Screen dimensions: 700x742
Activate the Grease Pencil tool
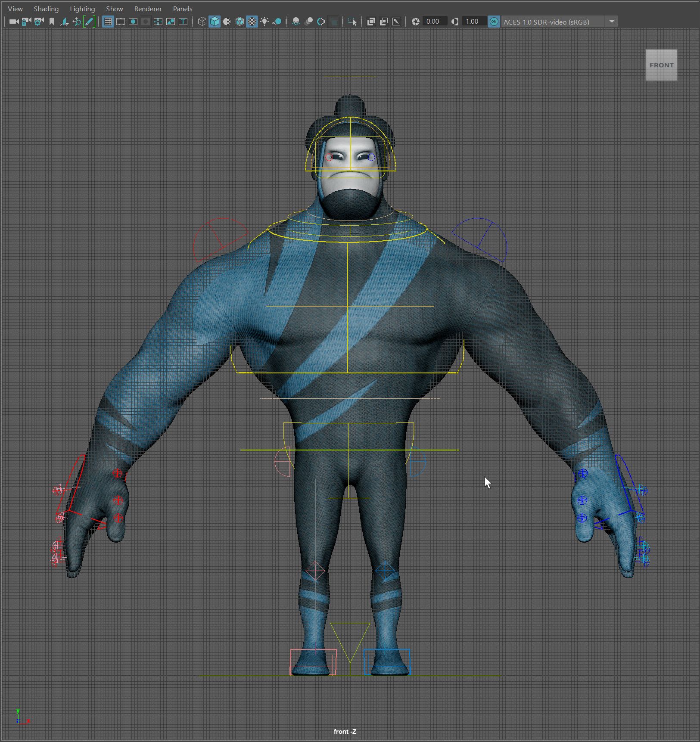(x=89, y=22)
